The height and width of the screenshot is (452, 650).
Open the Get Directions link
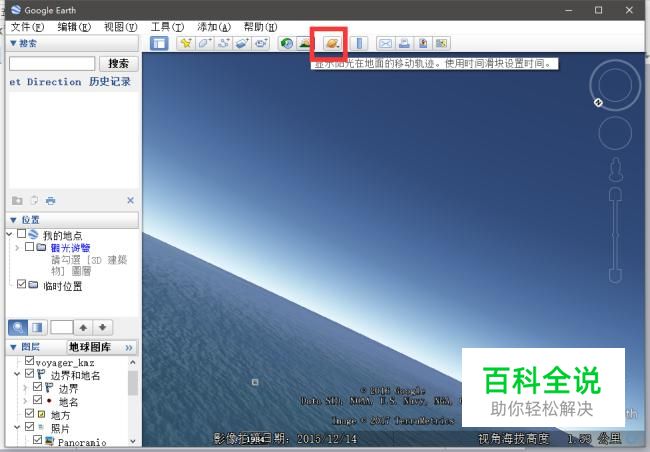pyautogui.click(x=45, y=82)
